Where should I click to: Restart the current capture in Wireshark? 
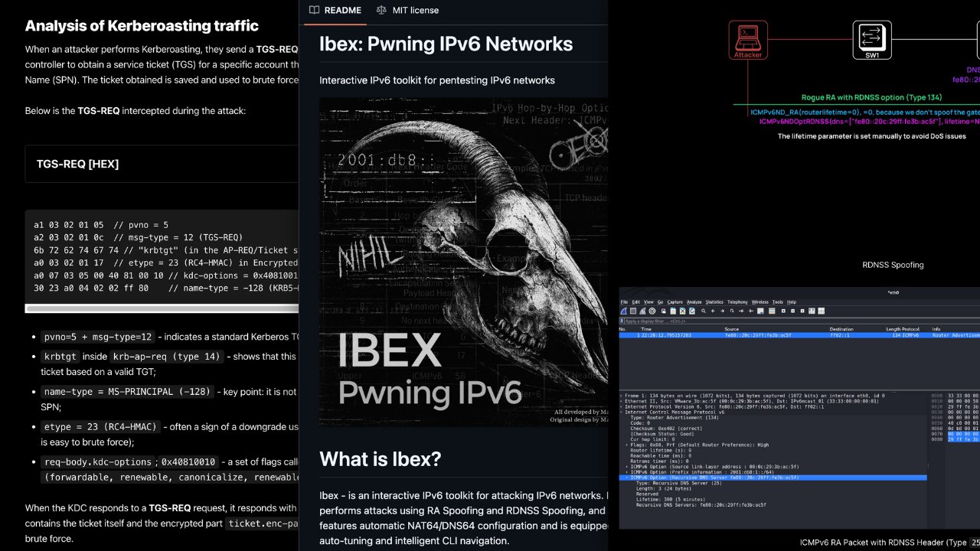coord(642,311)
